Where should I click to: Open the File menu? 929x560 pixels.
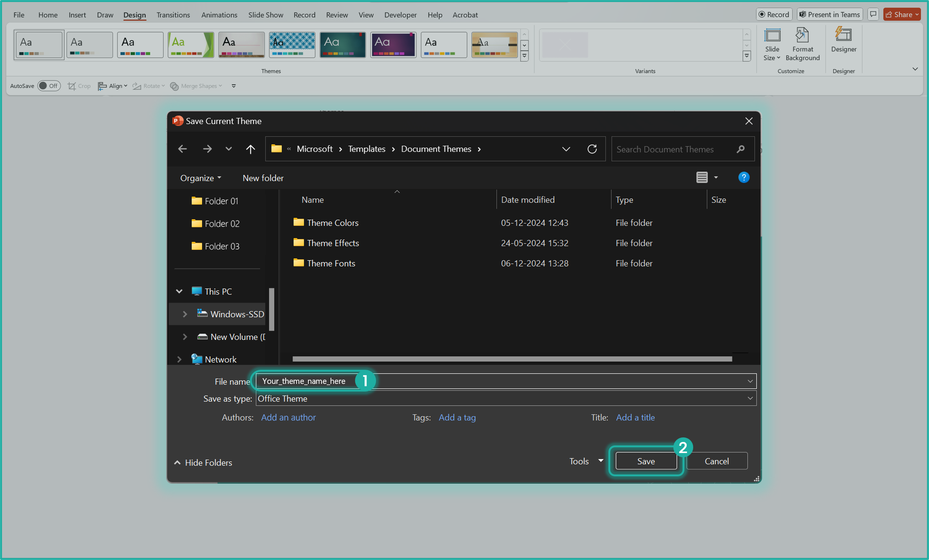[x=19, y=15]
